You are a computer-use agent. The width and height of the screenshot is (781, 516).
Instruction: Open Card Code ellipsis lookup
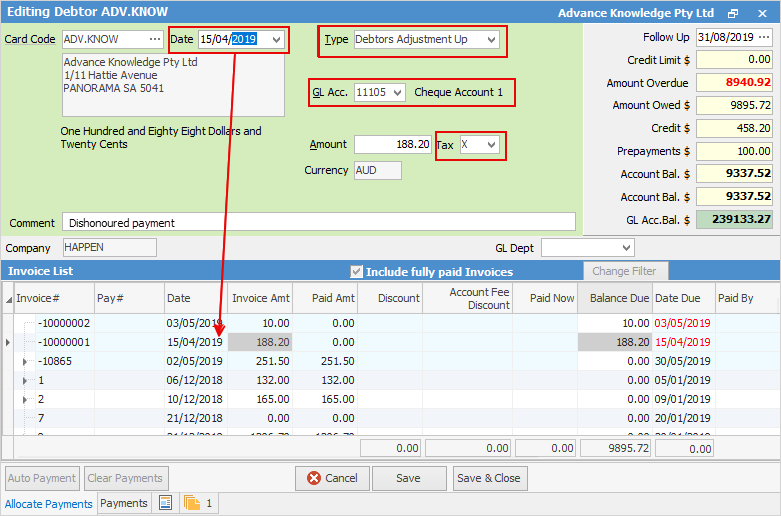[155, 39]
